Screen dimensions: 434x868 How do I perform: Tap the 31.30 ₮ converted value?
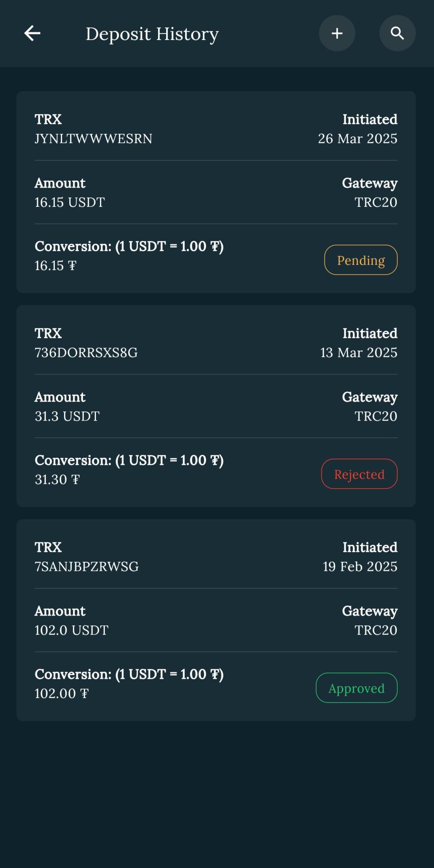pyautogui.click(x=57, y=480)
